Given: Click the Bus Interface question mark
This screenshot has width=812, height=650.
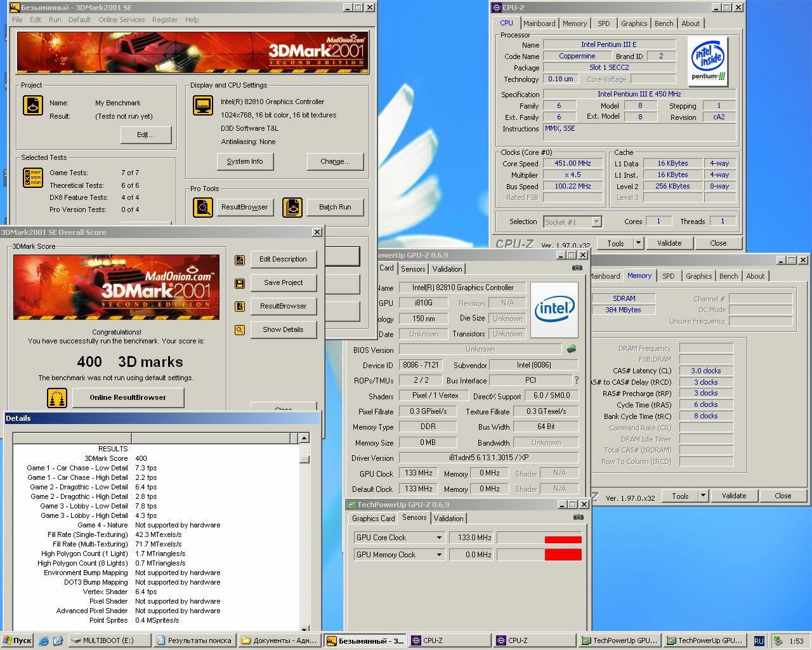Looking at the screenshot, I should [x=576, y=380].
